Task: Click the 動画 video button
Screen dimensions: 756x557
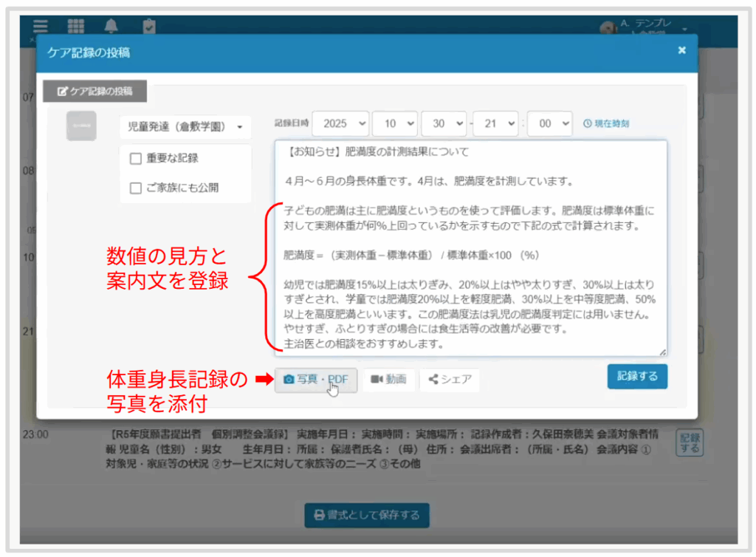Action: point(388,380)
